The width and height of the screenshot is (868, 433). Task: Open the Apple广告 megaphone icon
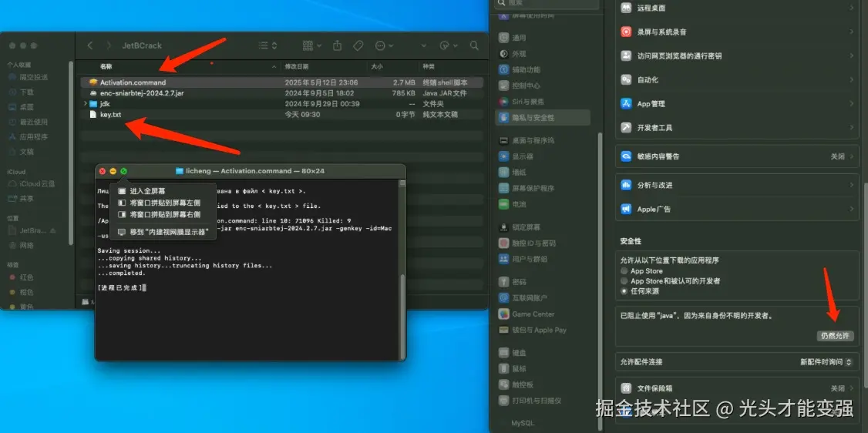click(626, 209)
